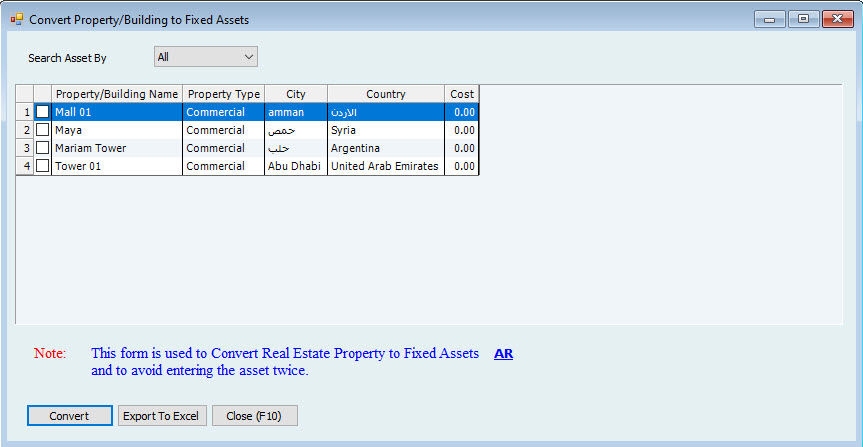This screenshot has width=863, height=447.
Task: Sort by Country column header
Action: 385,94
